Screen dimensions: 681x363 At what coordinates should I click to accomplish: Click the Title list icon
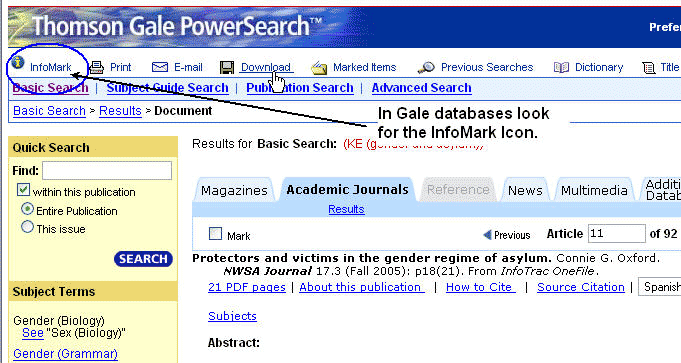[649, 68]
